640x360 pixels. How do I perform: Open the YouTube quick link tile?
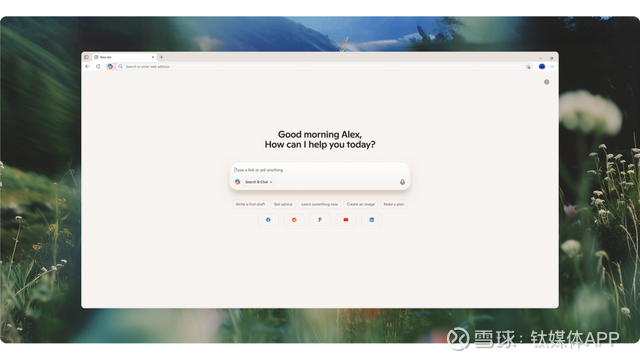[x=346, y=220]
